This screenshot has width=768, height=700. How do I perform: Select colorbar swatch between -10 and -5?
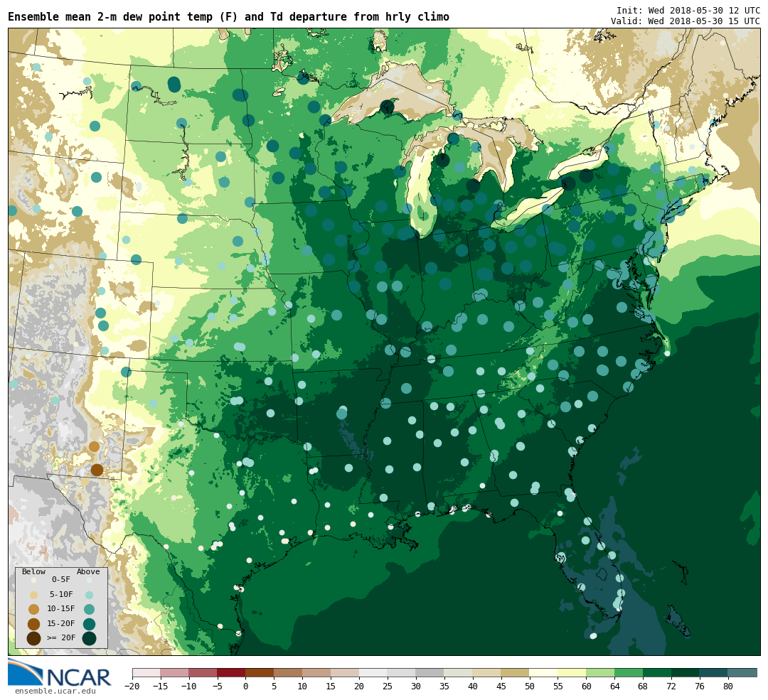(x=203, y=672)
